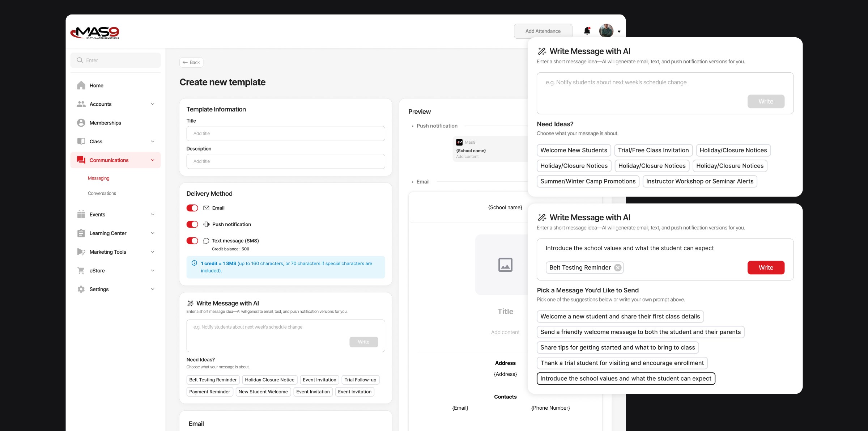Image resolution: width=868 pixels, height=431 pixels.
Task: Click the email image placeholder icon
Action: pos(505,265)
